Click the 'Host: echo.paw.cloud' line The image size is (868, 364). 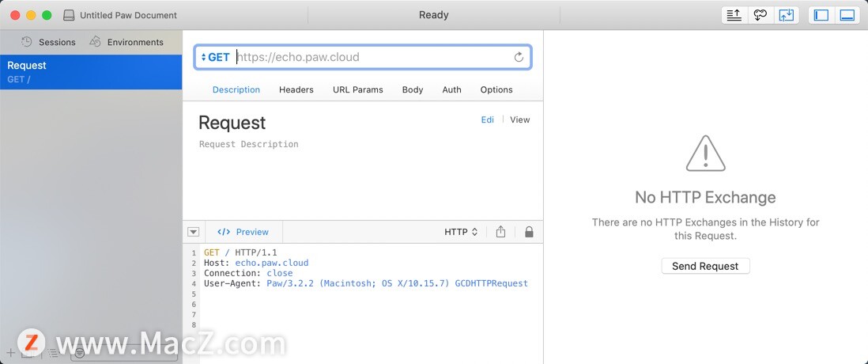point(256,263)
